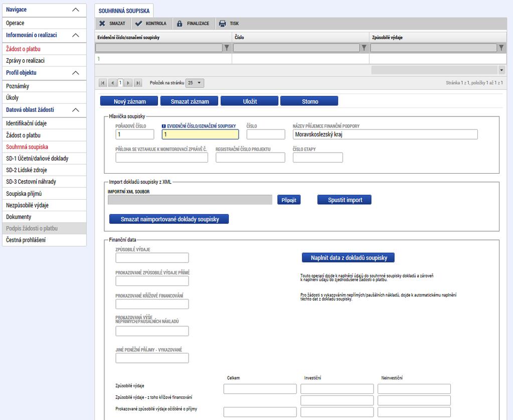Collapse the Profil objektu section
The height and width of the screenshot is (420, 513).
click(76, 73)
